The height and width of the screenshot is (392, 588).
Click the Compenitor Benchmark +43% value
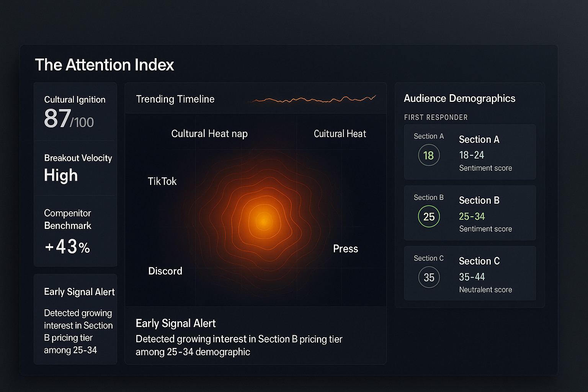tap(67, 247)
